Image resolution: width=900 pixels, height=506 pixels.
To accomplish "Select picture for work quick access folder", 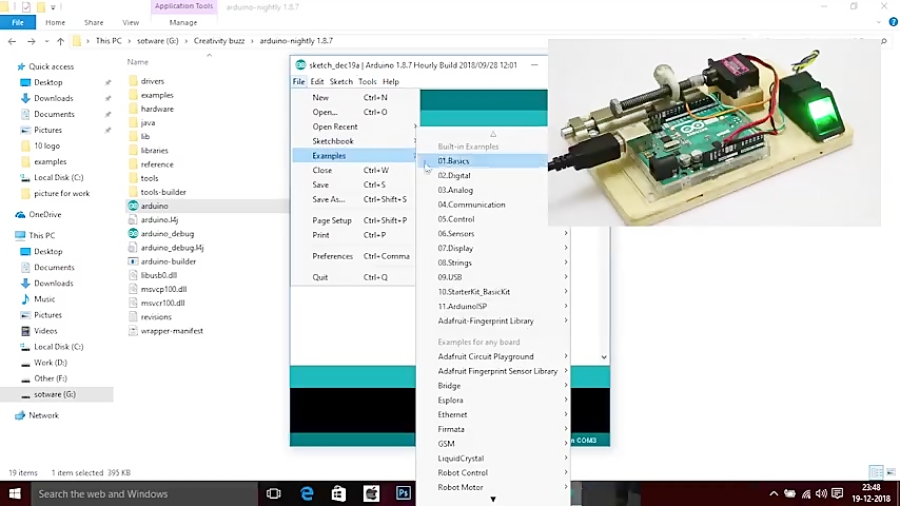I will [x=61, y=193].
